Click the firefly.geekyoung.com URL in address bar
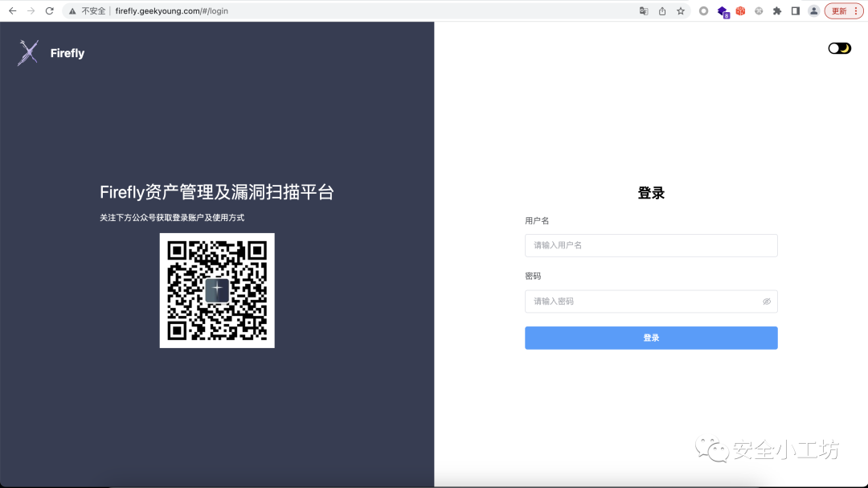 (x=172, y=11)
